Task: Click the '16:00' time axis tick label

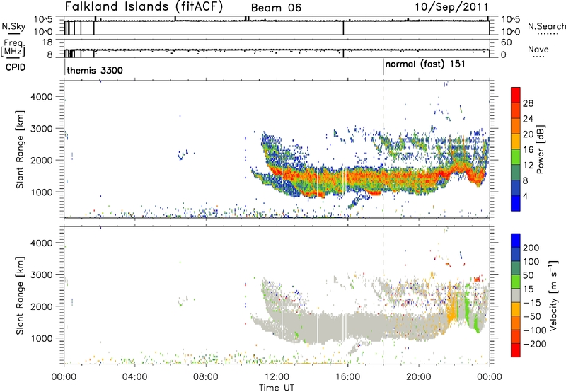Action: pyautogui.click(x=347, y=377)
